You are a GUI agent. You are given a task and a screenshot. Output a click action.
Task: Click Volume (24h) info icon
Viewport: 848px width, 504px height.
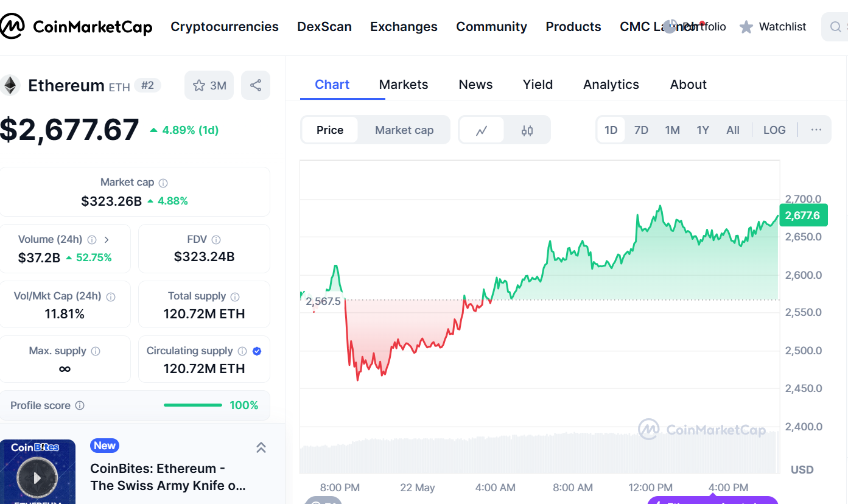coord(92,240)
